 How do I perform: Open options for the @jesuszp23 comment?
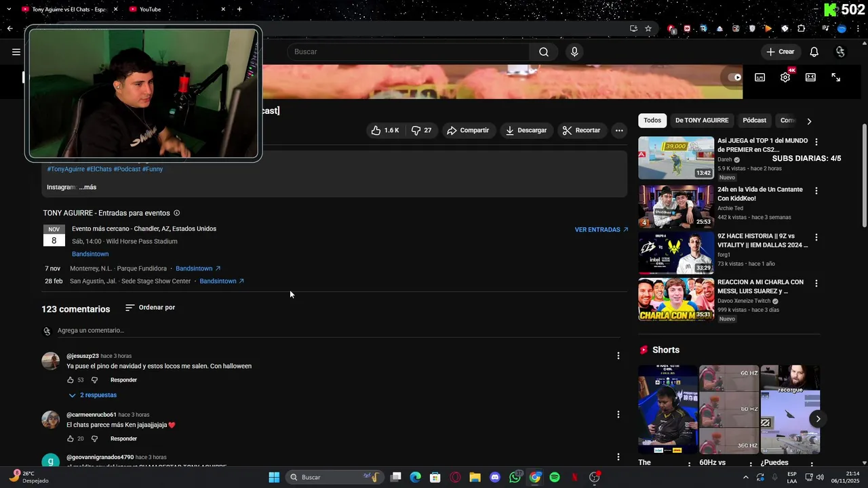click(x=618, y=356)
